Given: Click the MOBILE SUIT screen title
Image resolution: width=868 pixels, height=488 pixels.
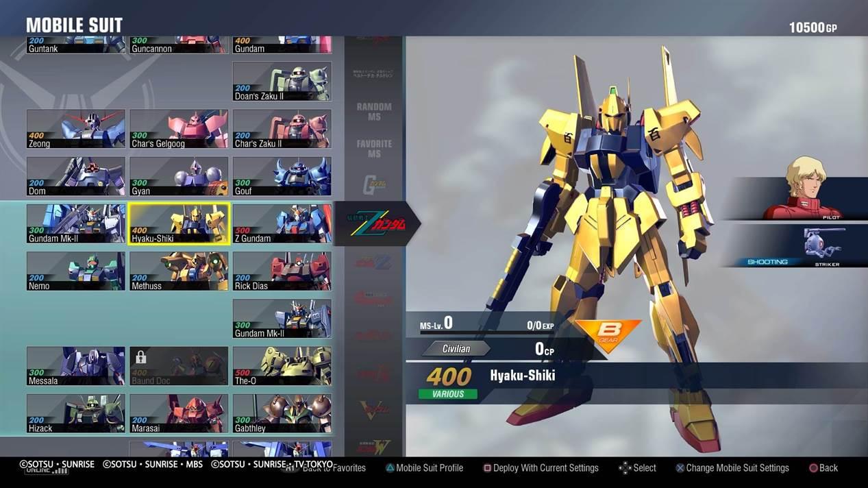Looking at the screenshot, I should pos(74,25).
